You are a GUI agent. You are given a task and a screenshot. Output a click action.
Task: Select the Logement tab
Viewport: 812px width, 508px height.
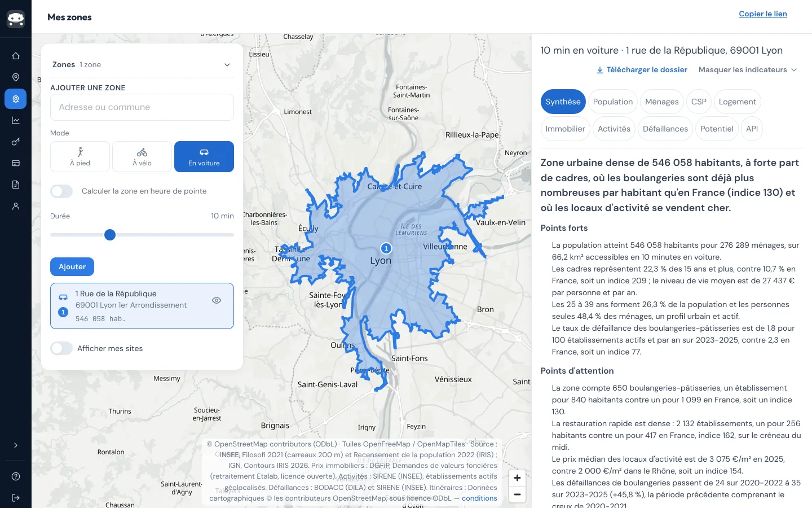(x=738, y=102)
